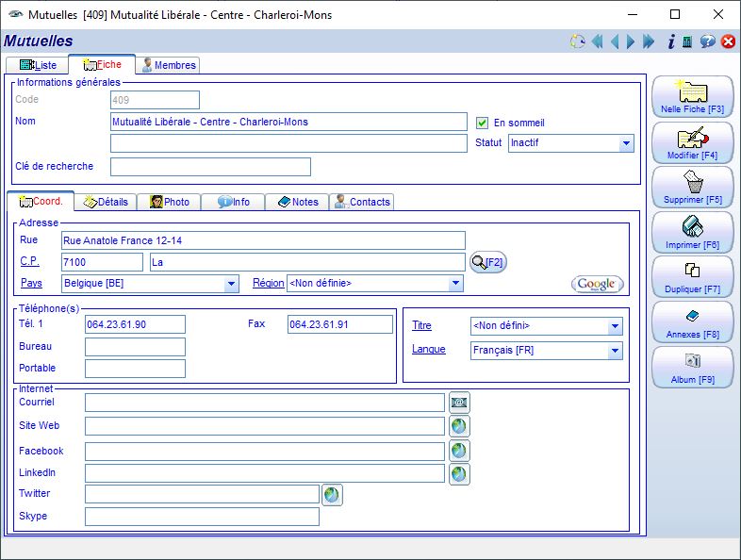Click the email icon next to Courriel

(459, 403)
